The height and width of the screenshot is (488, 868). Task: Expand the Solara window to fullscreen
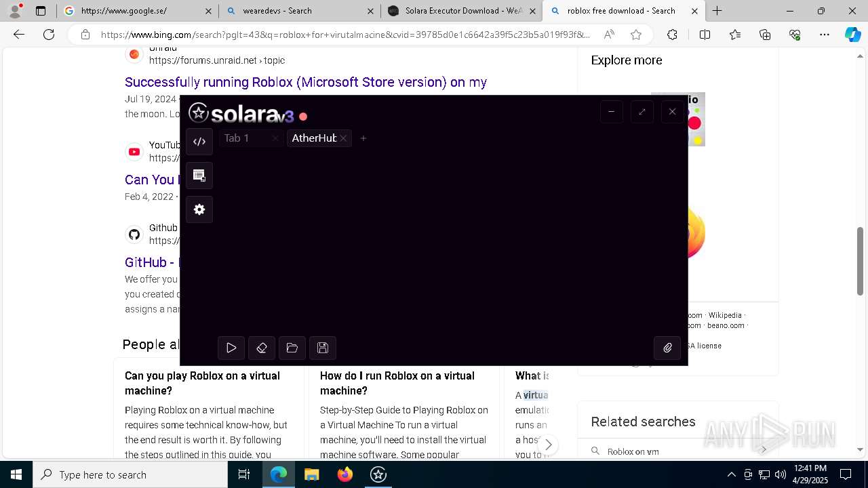pos(642,112)
